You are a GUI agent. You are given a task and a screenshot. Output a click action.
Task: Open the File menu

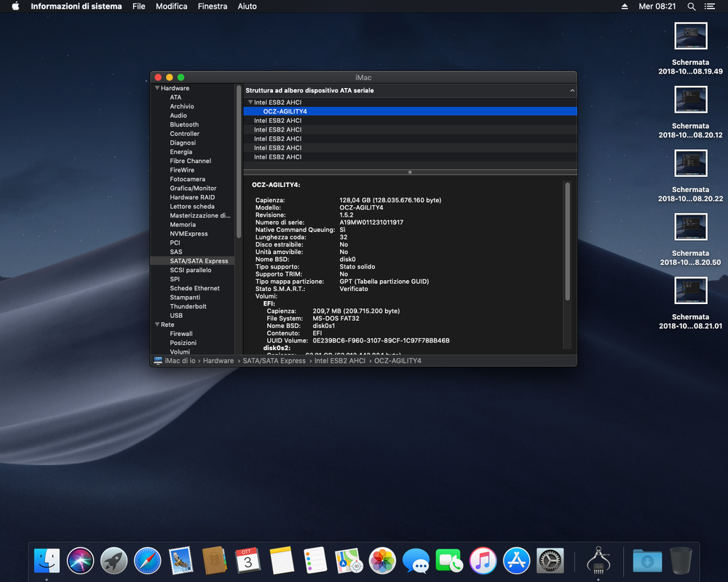pos(138,7)
